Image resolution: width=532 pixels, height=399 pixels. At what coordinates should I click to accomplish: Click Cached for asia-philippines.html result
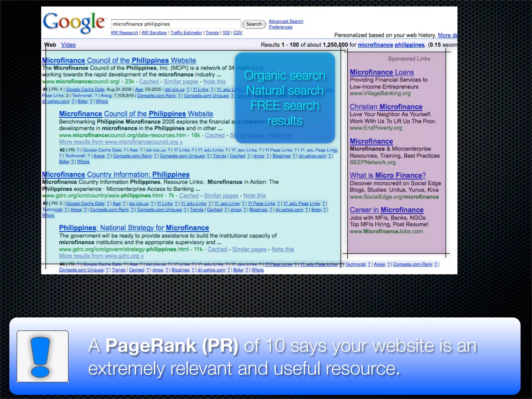[x=189, y=195]
